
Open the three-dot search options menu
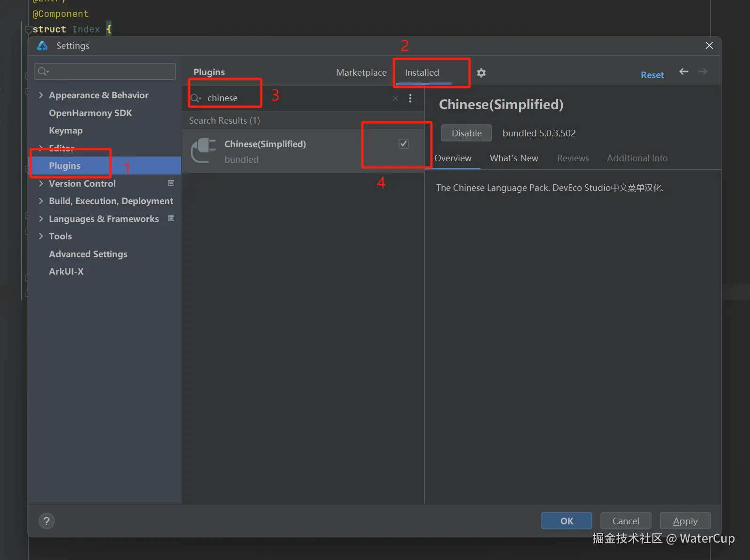[410, 98]
